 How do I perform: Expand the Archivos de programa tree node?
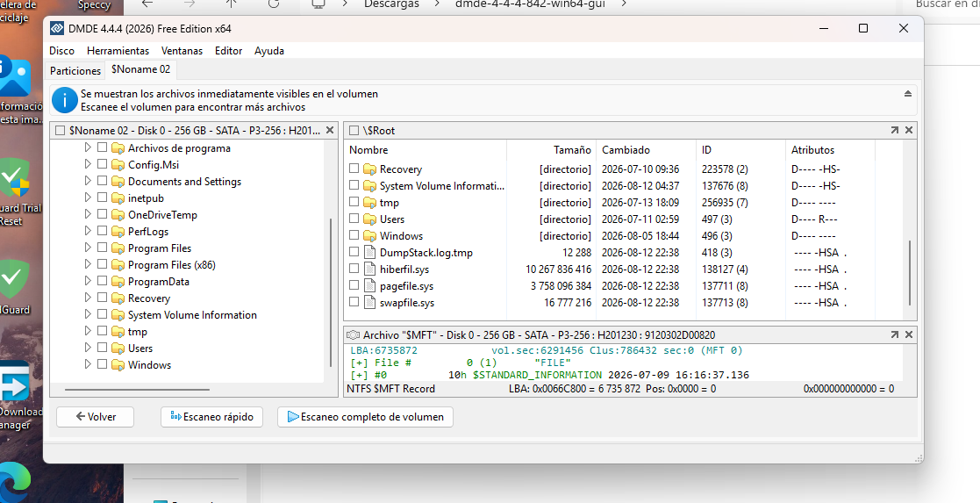tap(88, 147)
